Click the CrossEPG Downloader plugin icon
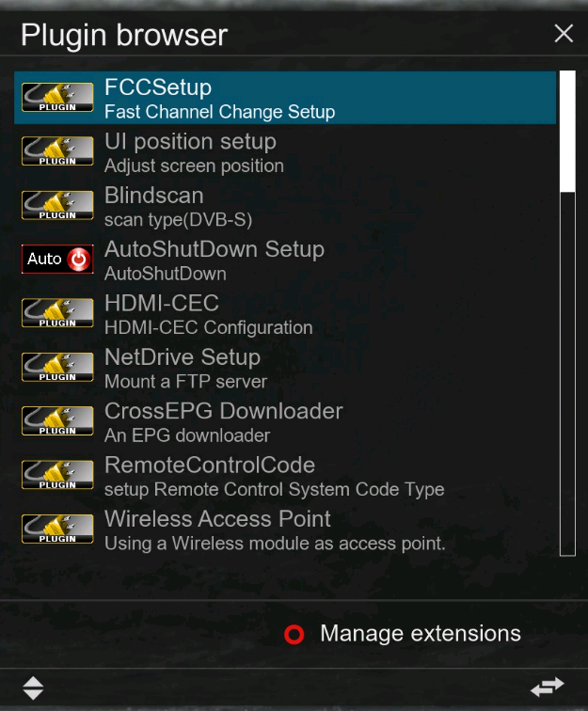The image size is (588, 711). pyautogui.click(x=57, y=420)
